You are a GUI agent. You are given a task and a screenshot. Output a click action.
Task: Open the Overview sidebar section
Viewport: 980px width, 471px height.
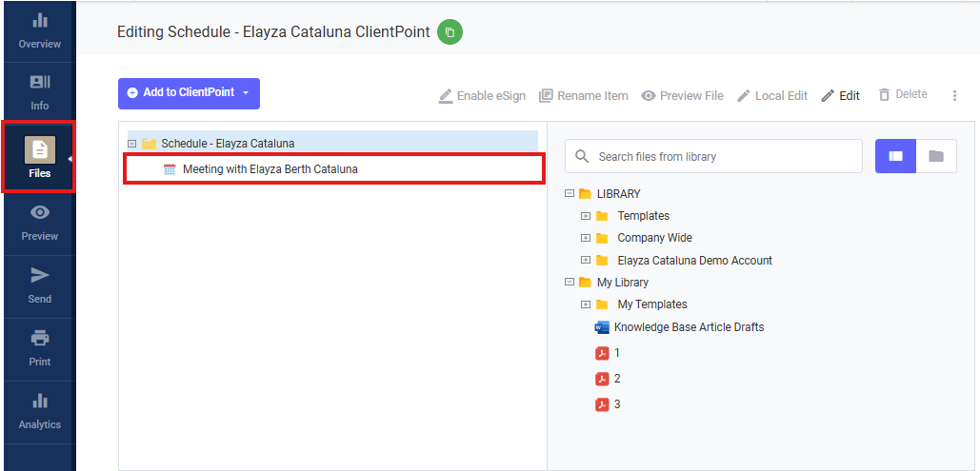[39, 31]
